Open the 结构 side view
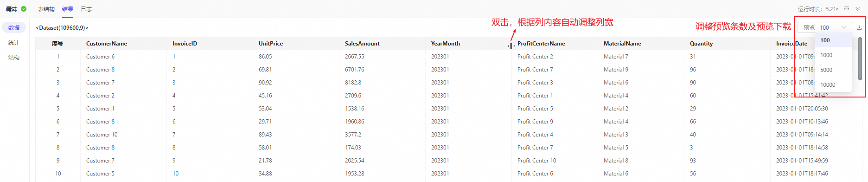 (14, 58)
